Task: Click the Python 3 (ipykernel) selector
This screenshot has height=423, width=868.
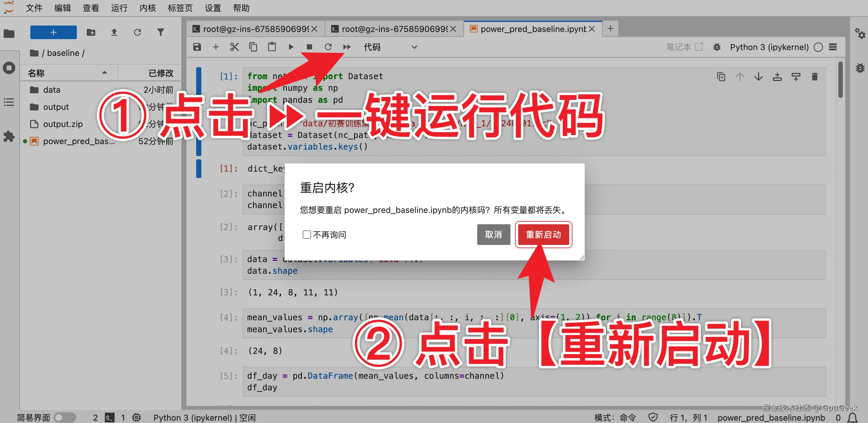Action: click(x=769, y=47)
